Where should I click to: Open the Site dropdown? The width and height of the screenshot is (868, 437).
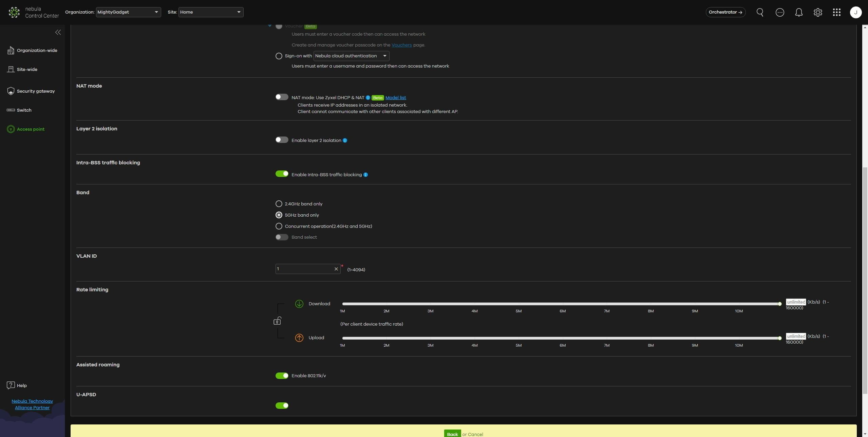pos(211,12)
